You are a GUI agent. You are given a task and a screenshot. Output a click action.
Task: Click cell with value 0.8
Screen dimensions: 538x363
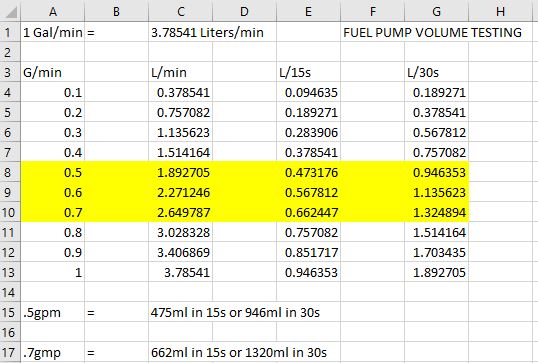click(52, 232)
